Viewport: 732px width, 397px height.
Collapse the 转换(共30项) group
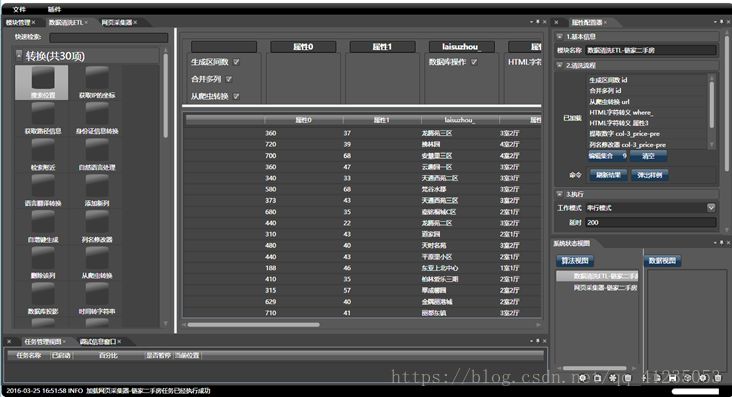(19, 56)
